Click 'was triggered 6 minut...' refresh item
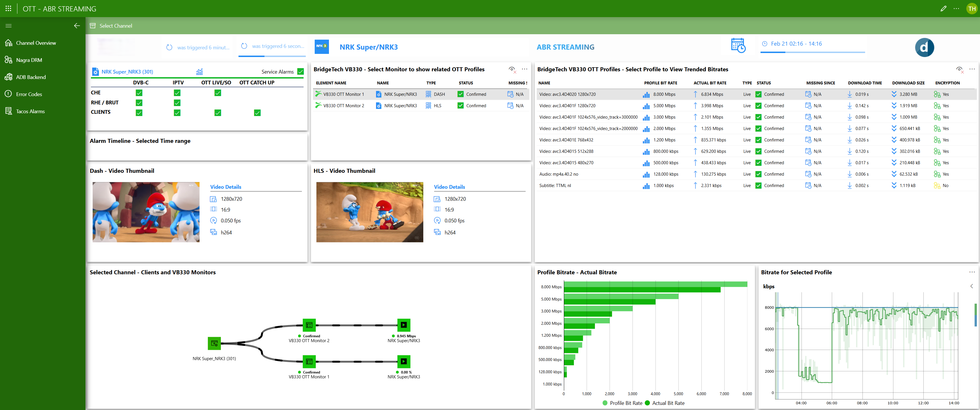980x410 pixels. [x=198, y=48]
